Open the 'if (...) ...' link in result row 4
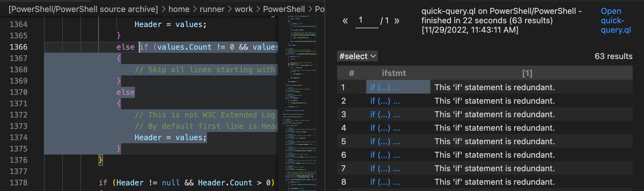 tap(385, 128)
